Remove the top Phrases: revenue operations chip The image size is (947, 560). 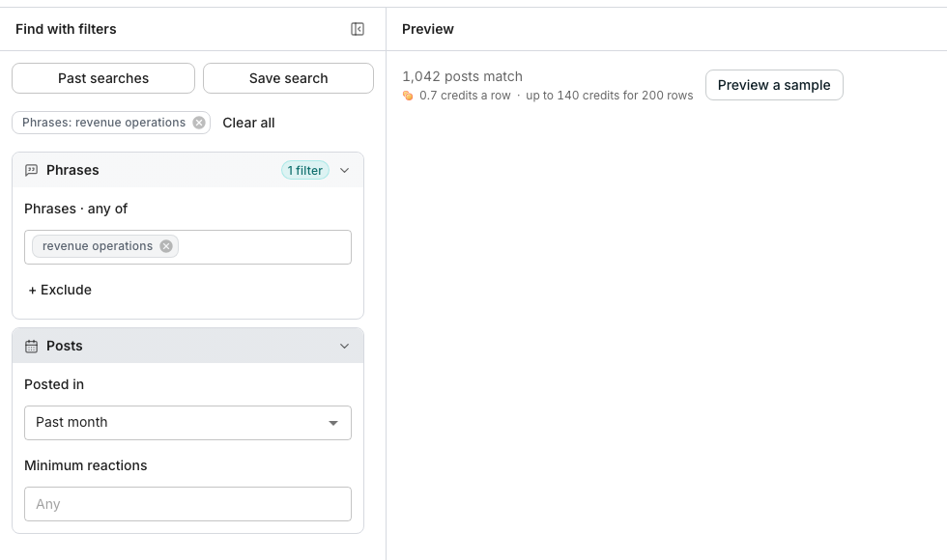pyautogui.click(x=199, y=123)
